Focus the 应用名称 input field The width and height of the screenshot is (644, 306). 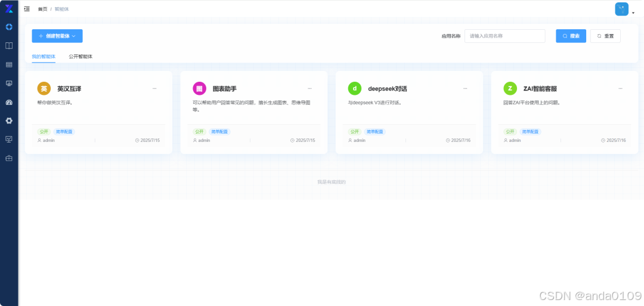tap(505, 36)
